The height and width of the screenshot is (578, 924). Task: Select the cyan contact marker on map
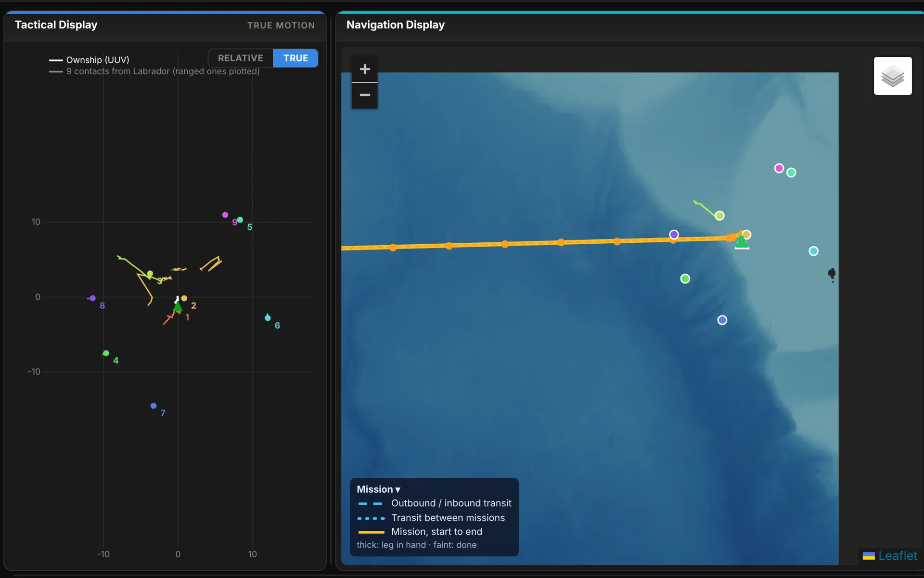(813, 251)
